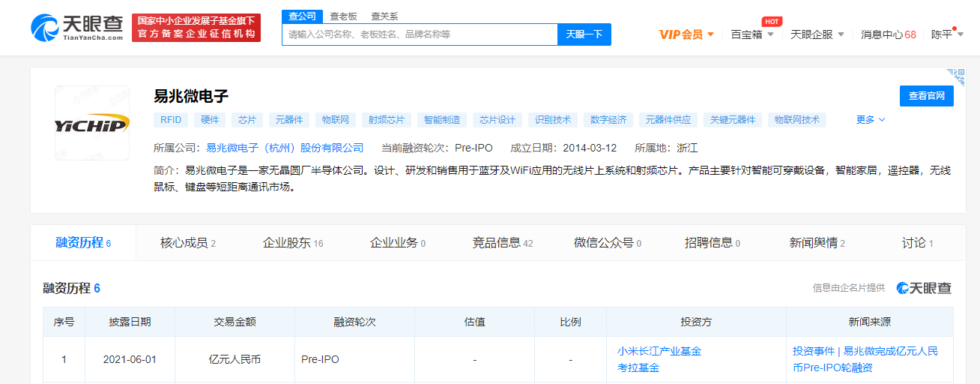980x384 pixels.
Task: Switch to the 招聘信息 tab
Action: point(713,243)
